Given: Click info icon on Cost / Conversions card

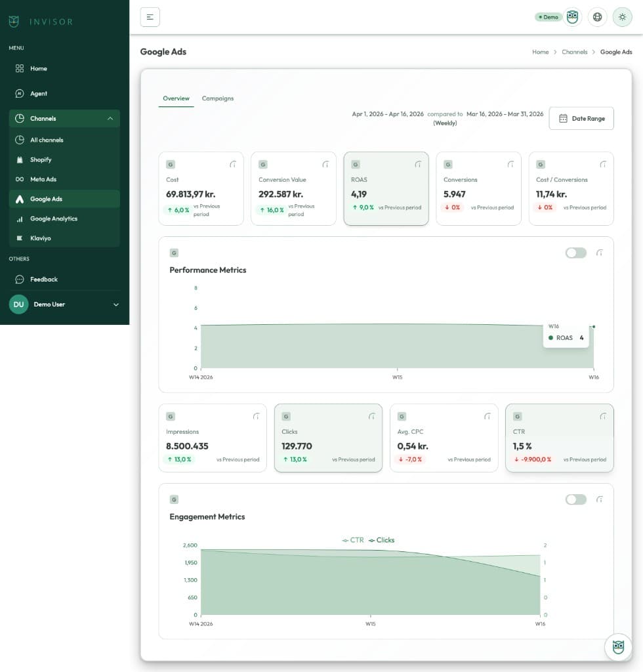Looking at the screenshot, I should click(x=603, y=164).
